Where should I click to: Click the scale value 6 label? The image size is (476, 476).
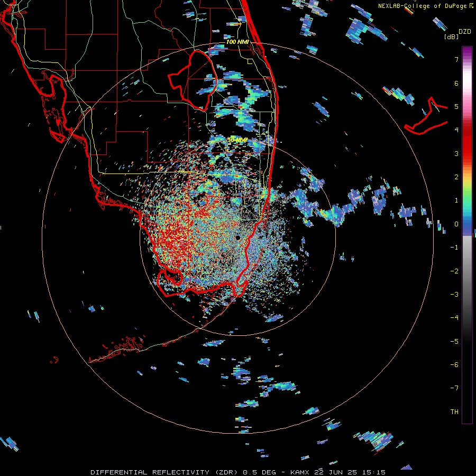456,83
